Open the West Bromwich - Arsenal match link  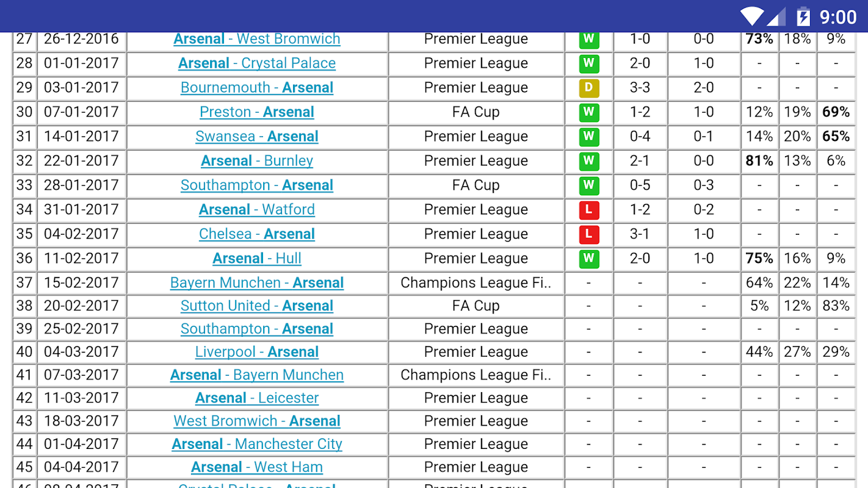tap(257, 421)
